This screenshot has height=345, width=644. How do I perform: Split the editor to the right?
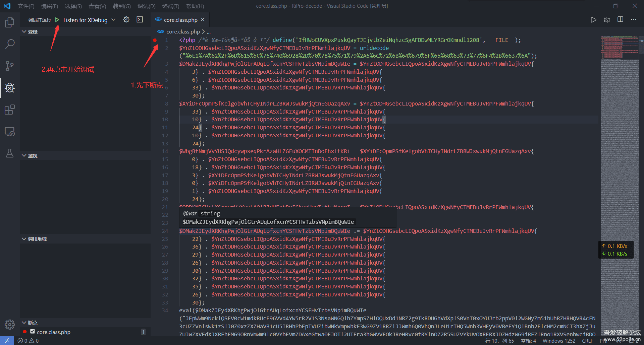[620, 20]
